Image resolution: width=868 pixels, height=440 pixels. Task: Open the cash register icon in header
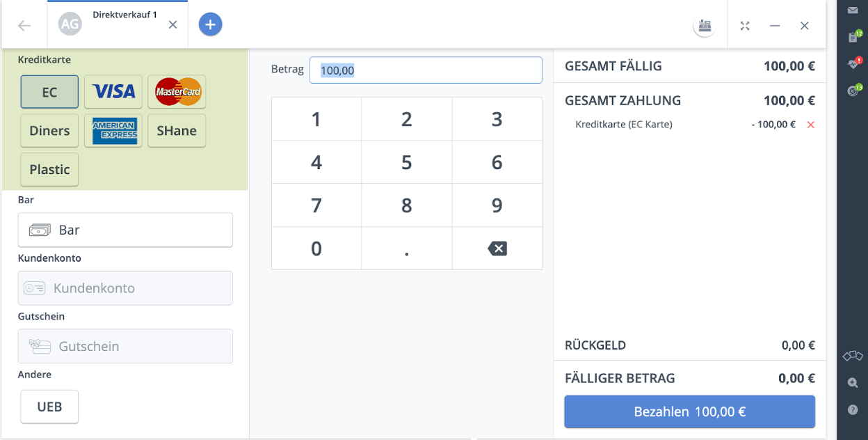(705, 26)
